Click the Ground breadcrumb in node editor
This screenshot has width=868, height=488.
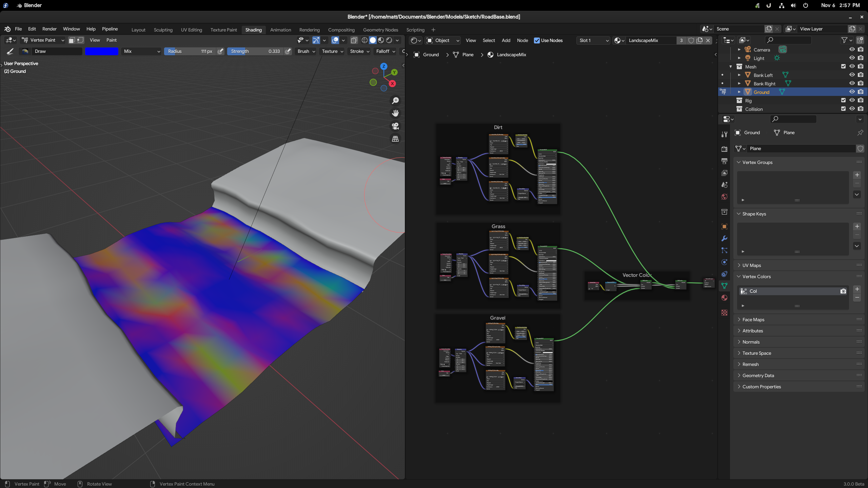426,55
